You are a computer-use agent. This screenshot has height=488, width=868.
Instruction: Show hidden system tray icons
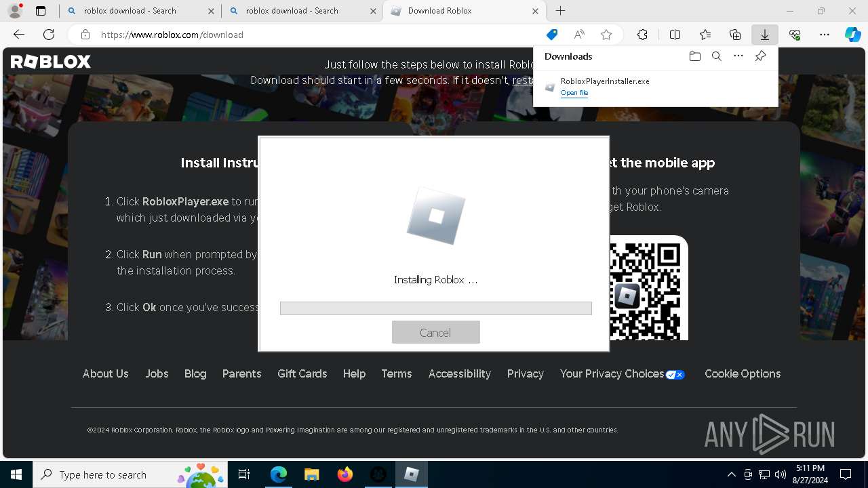(731, 474)
